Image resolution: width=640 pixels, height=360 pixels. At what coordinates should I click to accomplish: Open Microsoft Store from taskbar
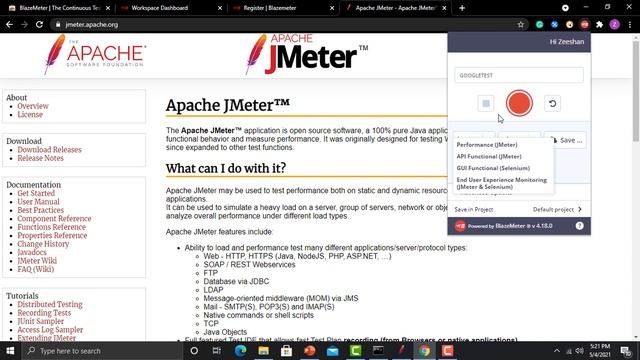pos(286,351)
